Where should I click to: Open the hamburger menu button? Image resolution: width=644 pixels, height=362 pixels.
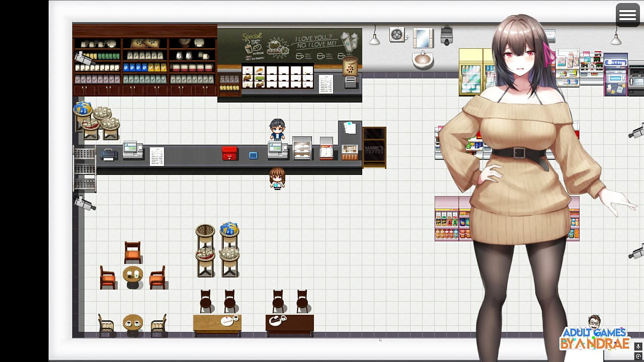(x=627, y=15)
